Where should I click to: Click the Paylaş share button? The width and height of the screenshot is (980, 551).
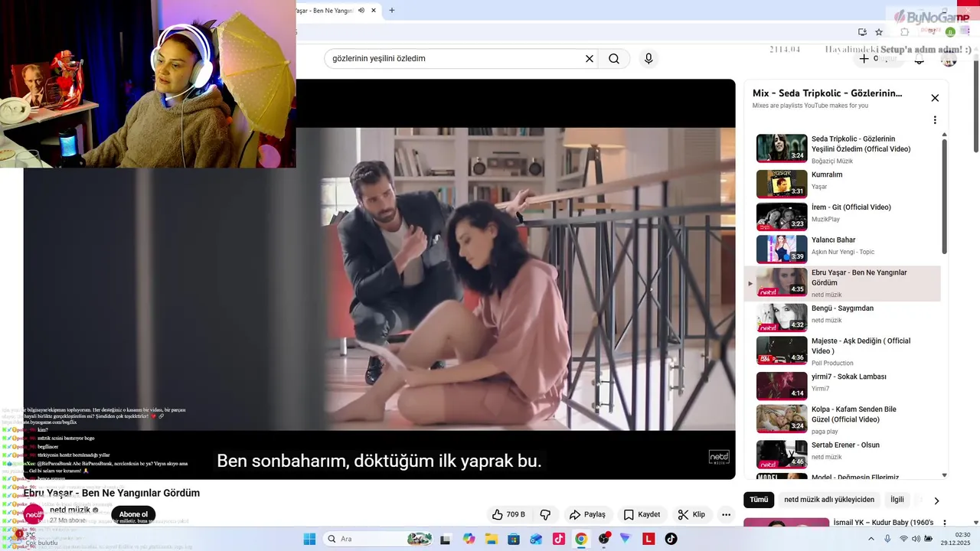pyautogui.click(x=587, y=514)
